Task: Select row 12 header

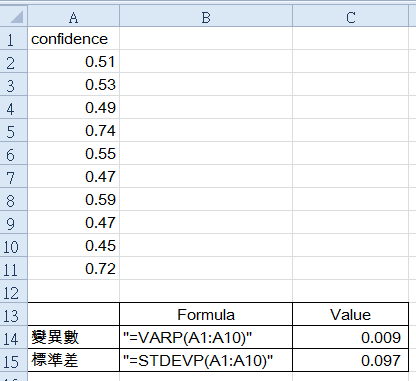Action: (x=13, y=291)
